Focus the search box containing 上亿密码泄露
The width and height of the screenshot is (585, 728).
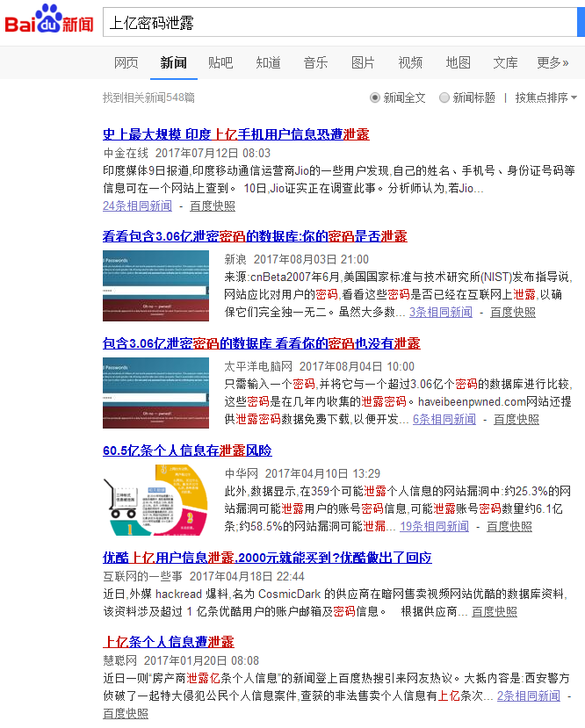point(340,22)
